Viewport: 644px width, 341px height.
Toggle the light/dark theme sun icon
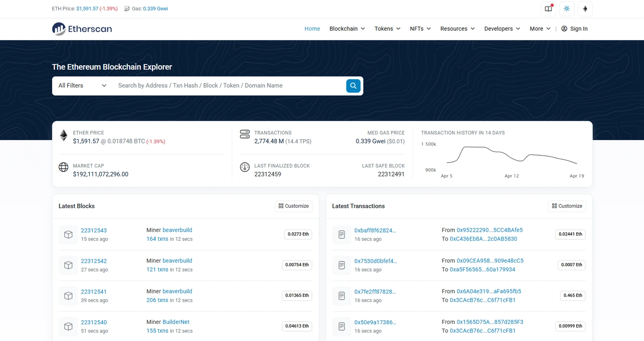[567, 9]
